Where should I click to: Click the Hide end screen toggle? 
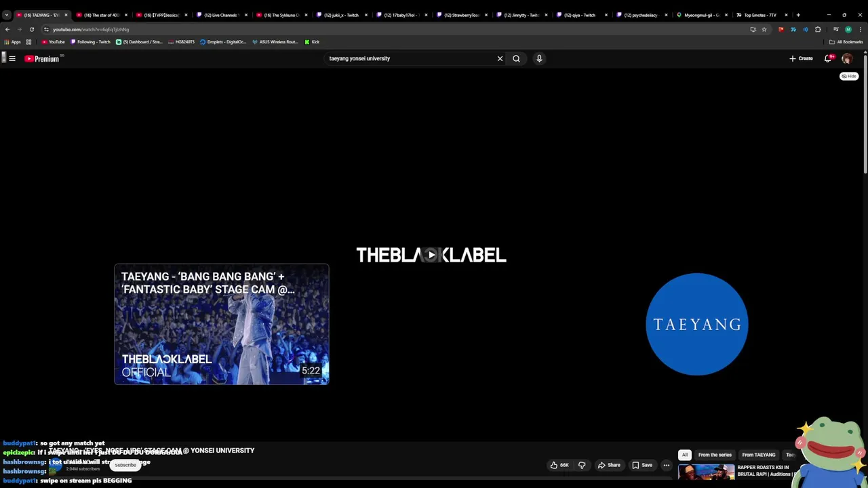[x=848, y=76]
